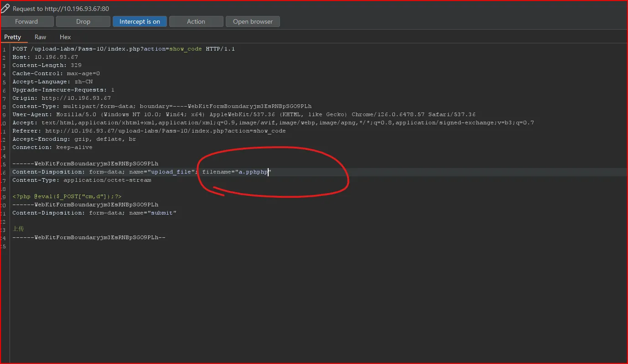Click the Accept: text/html header line
Viewport: 628px width, 364px height.
point(273,123)
